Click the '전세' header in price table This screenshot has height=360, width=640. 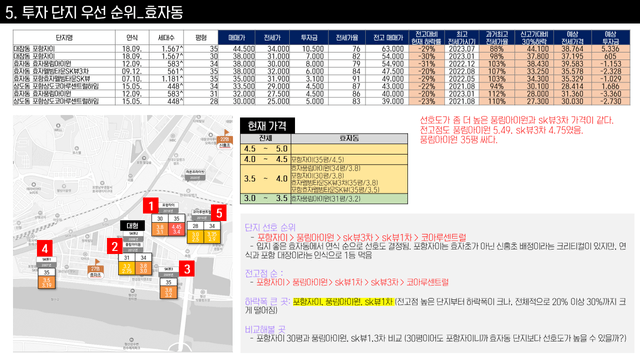pos(265,138)
